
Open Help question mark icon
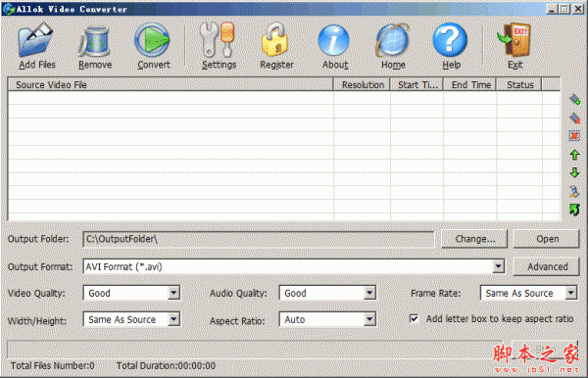click(x=450, y=39)
